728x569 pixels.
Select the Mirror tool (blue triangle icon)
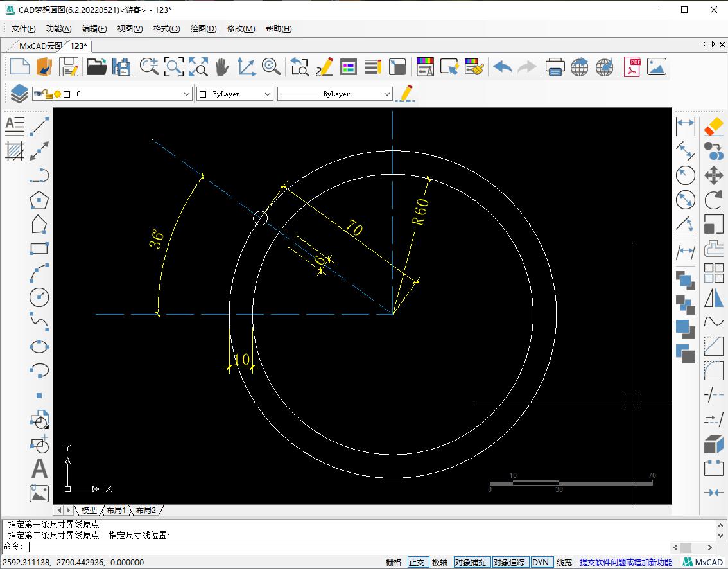coord(713,297)
